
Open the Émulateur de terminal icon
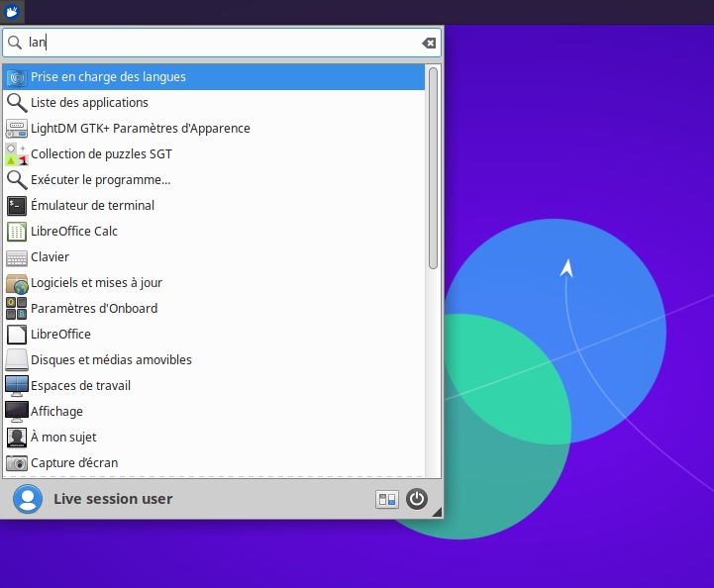pos(17,206)
